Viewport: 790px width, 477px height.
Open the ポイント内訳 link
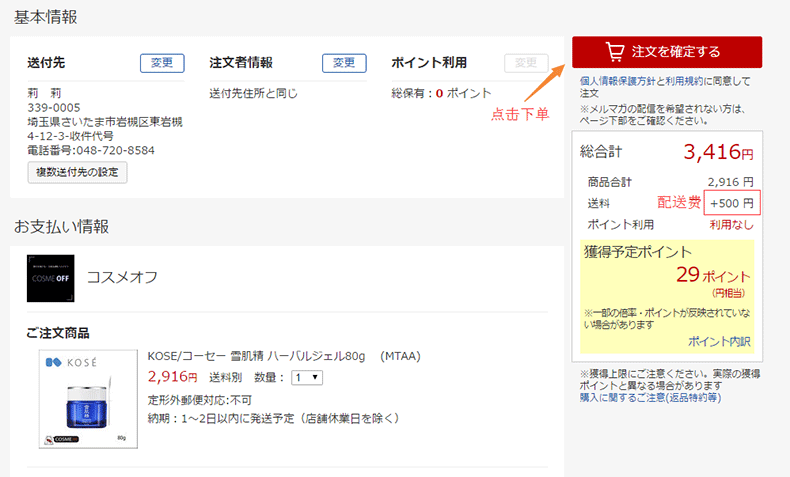coord(718,341)
